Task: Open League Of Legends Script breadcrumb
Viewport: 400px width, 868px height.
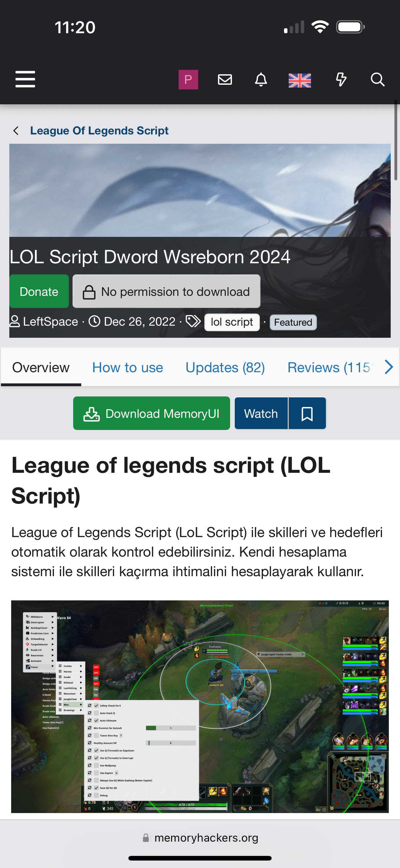Action: click(x=99, y=131)
